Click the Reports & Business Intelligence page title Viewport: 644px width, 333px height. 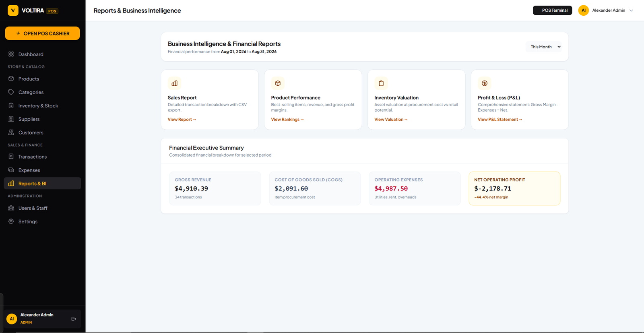point(137,10)
